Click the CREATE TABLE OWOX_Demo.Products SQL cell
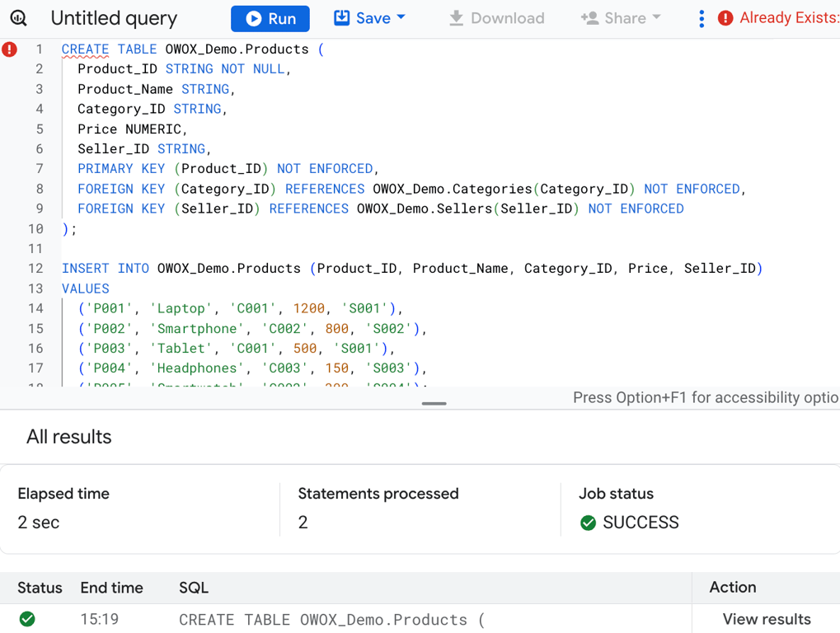 (x=331, y=620)
